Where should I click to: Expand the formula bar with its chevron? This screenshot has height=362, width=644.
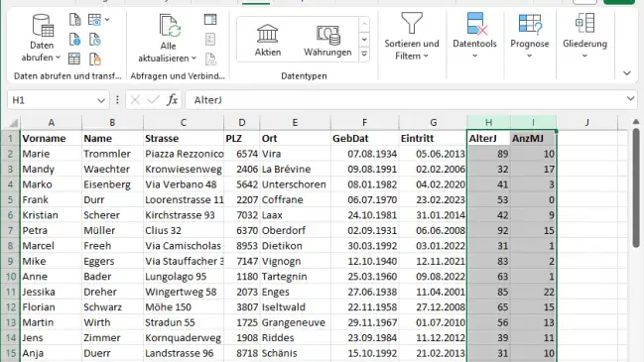pos(630,98)
